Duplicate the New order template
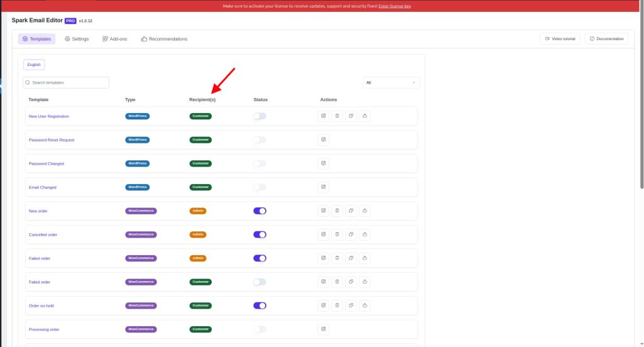 click(351, 211)
